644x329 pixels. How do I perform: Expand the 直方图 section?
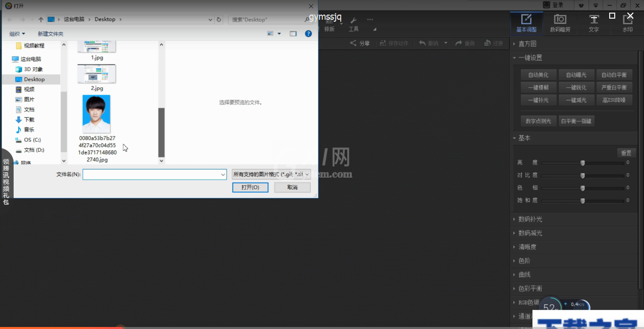coord(527,44)
